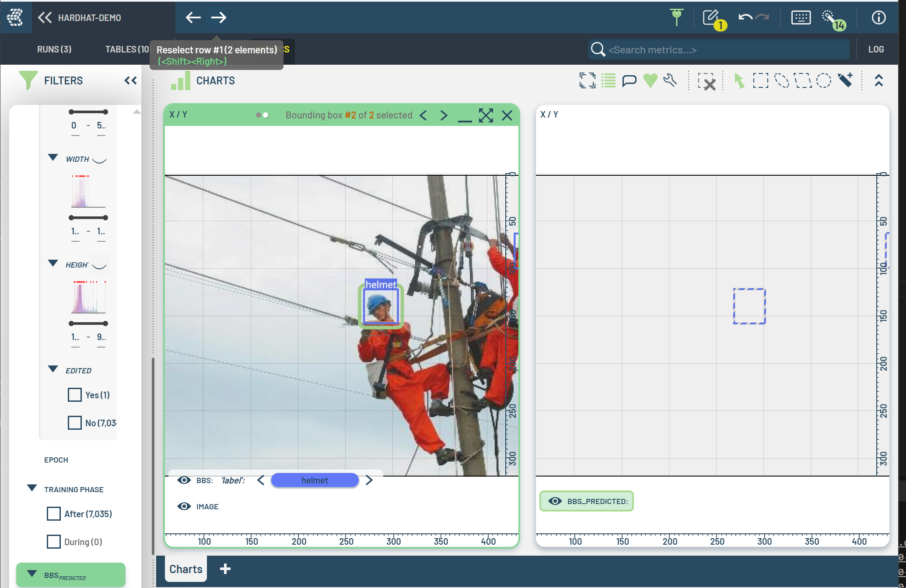Open the wrench settings icon
Screen dimensions: 906x588
(670, 80)
